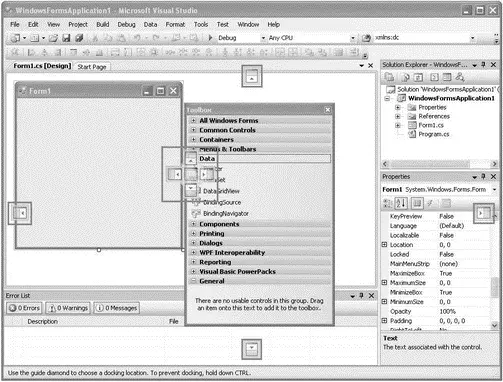503x382 pixels.
Task: Click the bottom edge docking guide
Action: tap(252, 349)
